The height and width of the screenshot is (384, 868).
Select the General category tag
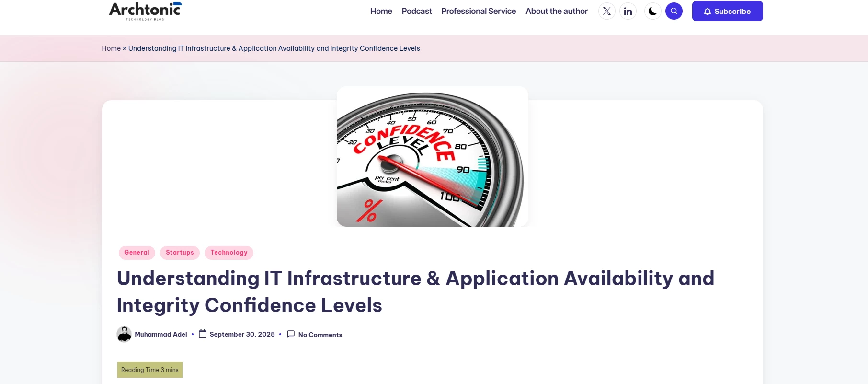click(137, 253)
